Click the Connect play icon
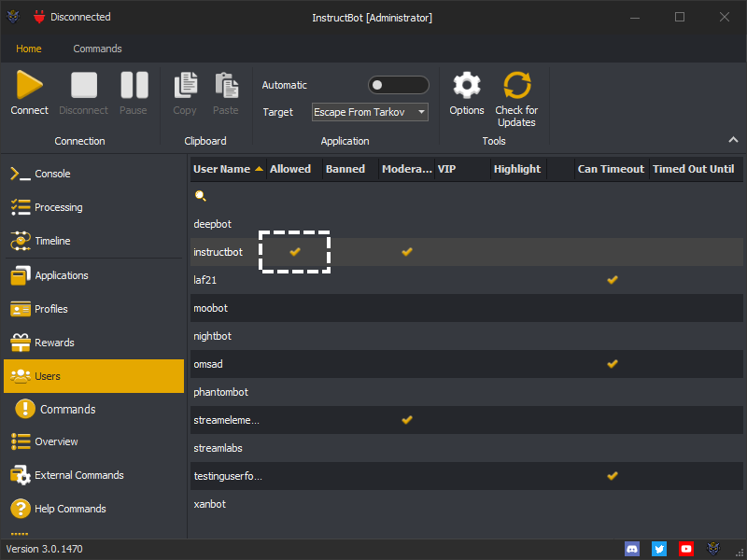The image size is (747, 560). point(30,85)
